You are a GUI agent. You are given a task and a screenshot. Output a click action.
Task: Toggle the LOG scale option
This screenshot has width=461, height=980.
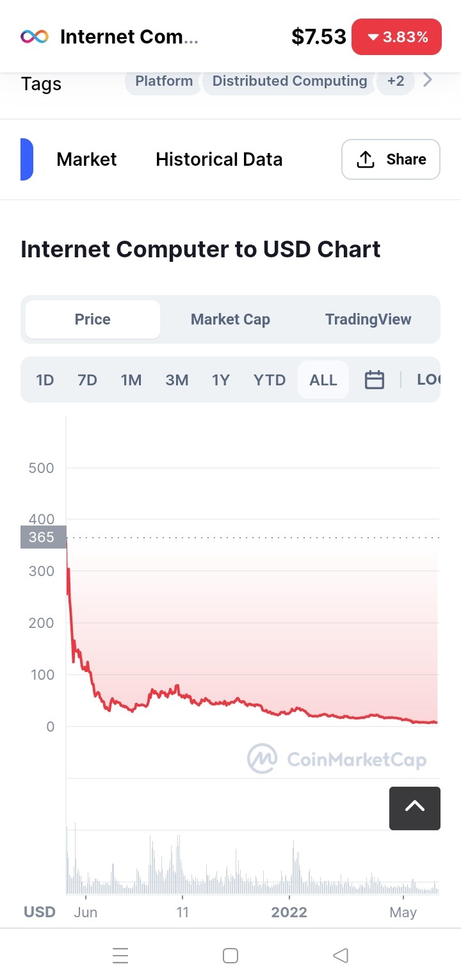(428, 380)
